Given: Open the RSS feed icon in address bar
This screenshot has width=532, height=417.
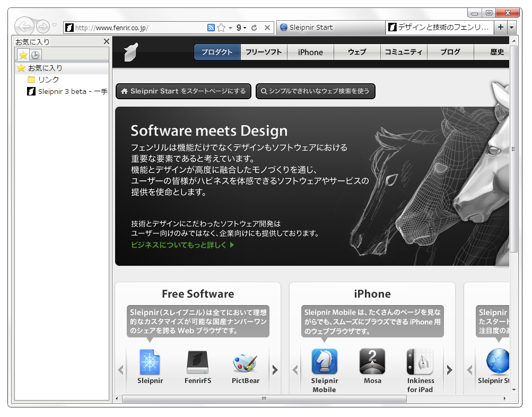Looking at the screenshot, I should (211, 28).
